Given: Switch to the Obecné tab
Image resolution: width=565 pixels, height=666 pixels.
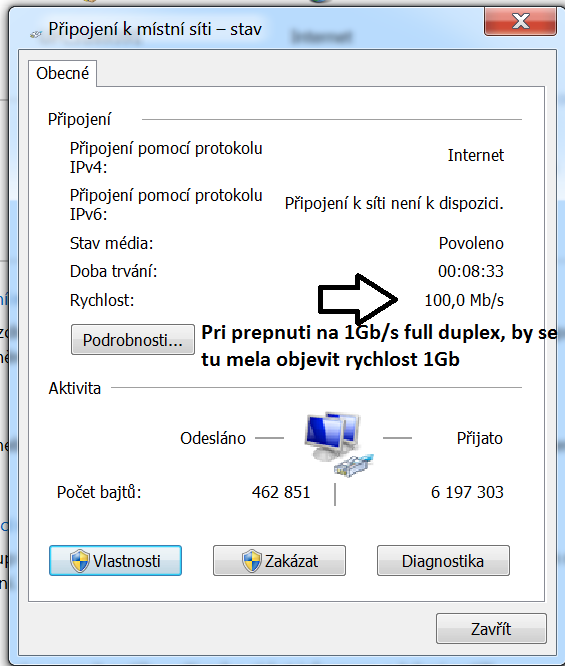Looking at the screenshot, I should click(62, 73).
